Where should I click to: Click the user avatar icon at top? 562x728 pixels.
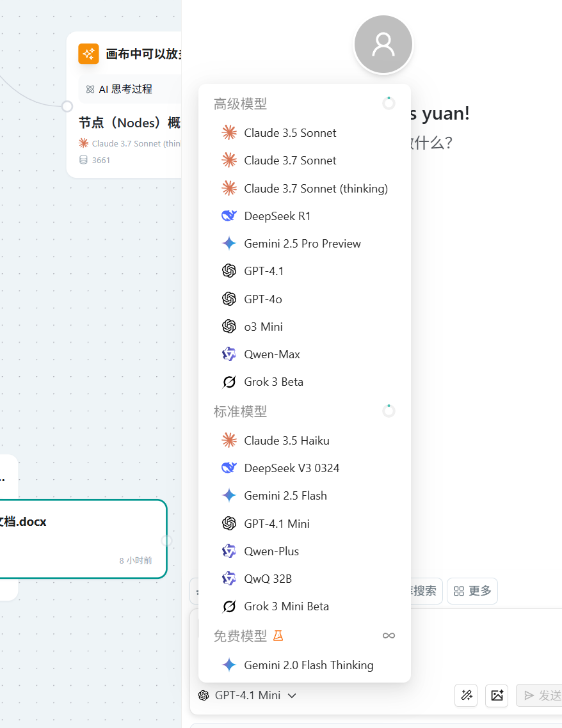[x=383, y=45]
